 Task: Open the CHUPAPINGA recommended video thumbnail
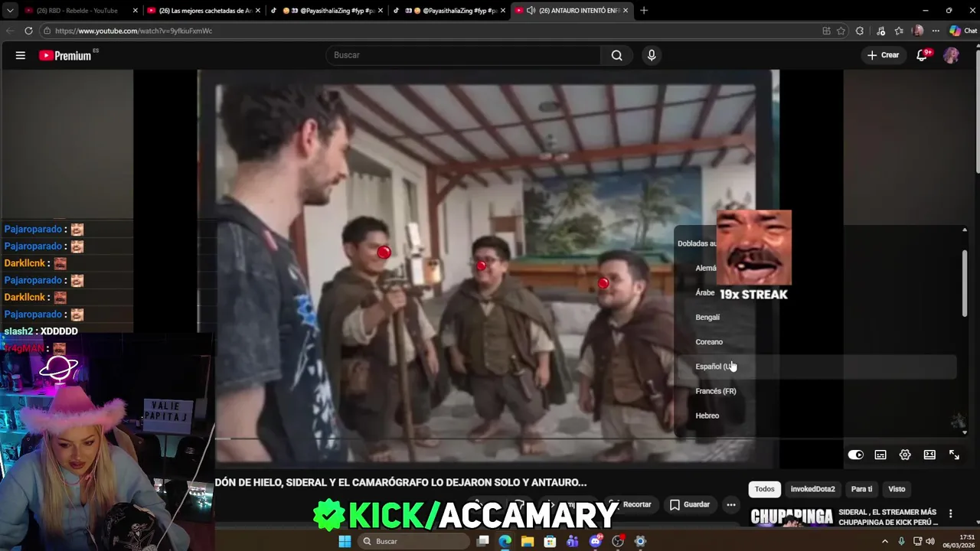pyautogui.click(x=791, y=517)
